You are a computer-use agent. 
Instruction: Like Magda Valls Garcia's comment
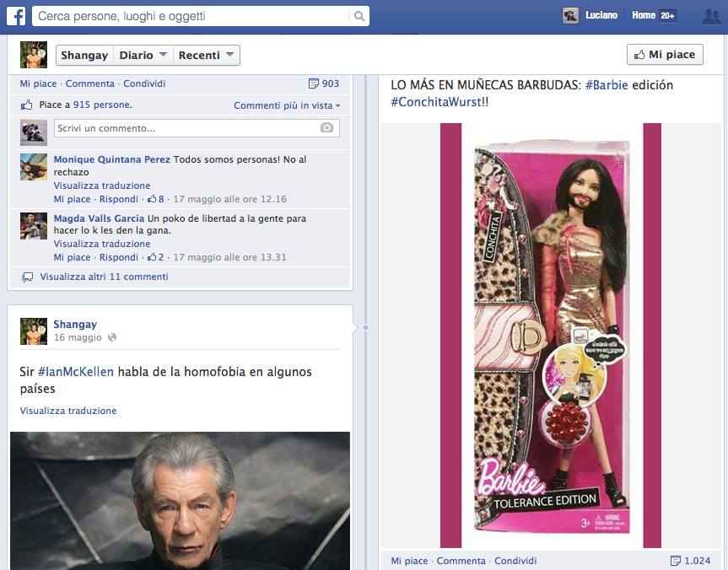click(72, 257)
